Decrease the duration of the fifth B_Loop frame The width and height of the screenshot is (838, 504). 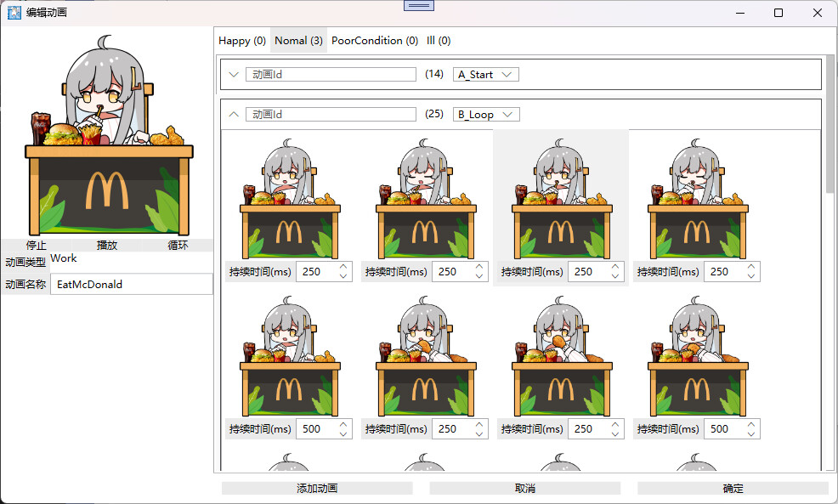point(343,434)
